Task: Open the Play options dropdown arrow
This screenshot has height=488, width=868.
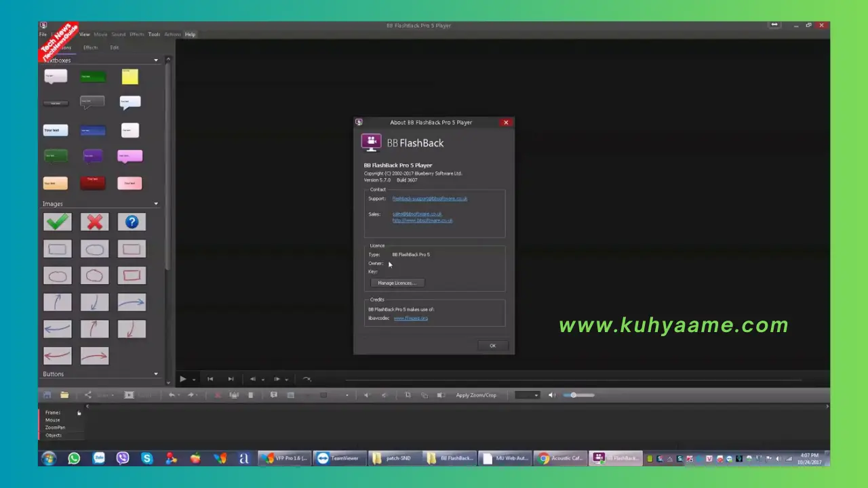Action: pos(194,380)
